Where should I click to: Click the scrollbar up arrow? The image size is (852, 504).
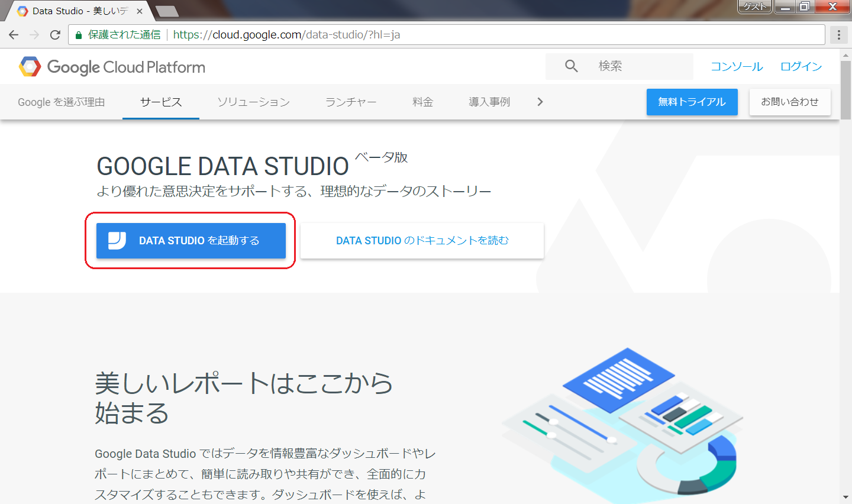846,54
